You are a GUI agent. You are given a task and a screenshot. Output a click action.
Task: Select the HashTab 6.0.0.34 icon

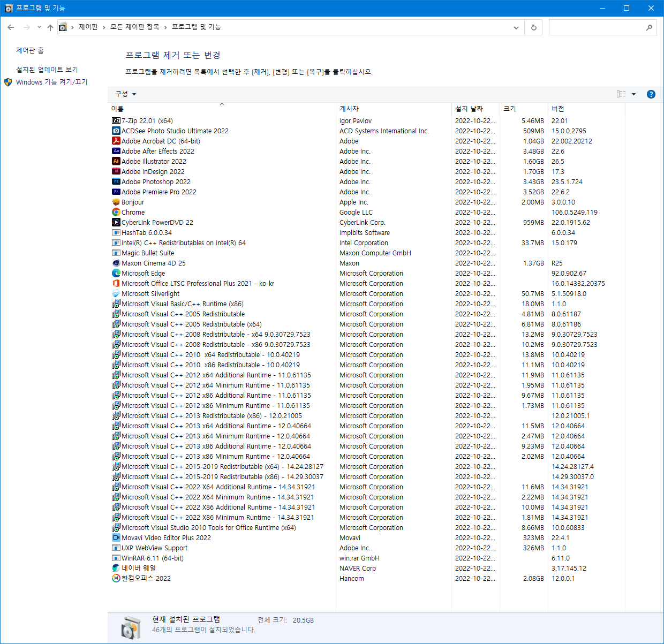[x=116, y=233]
